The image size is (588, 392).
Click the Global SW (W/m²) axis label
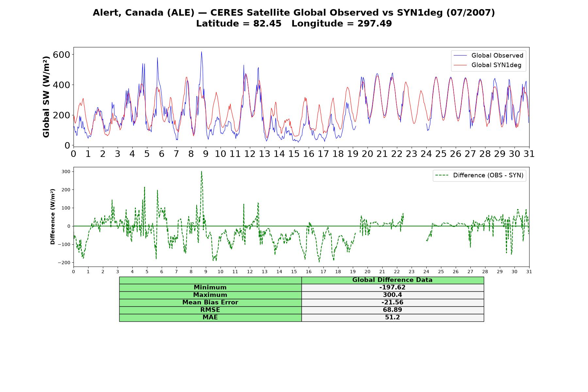click(46, 97)
